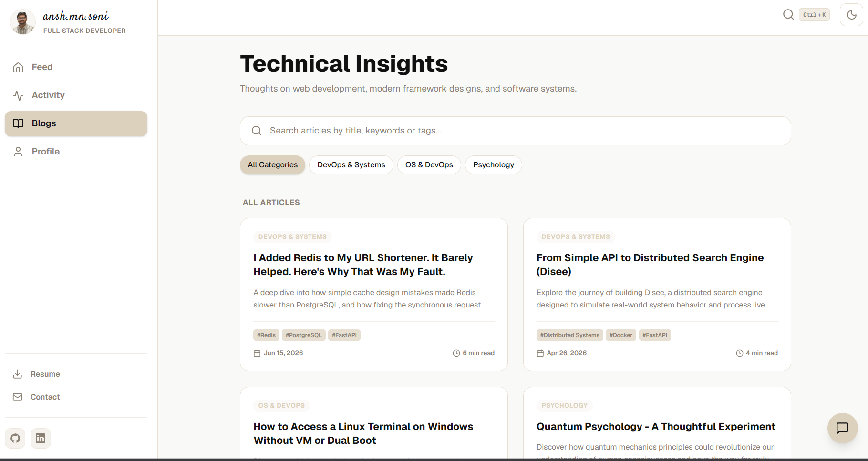Click the Ctrl+K shortcut badge
Viewport: 868px width, 461px height.
click(x=815, y=15)
